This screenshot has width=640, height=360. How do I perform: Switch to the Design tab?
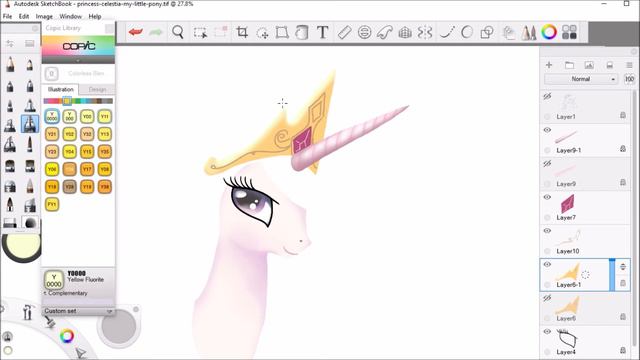pos(97,89)
